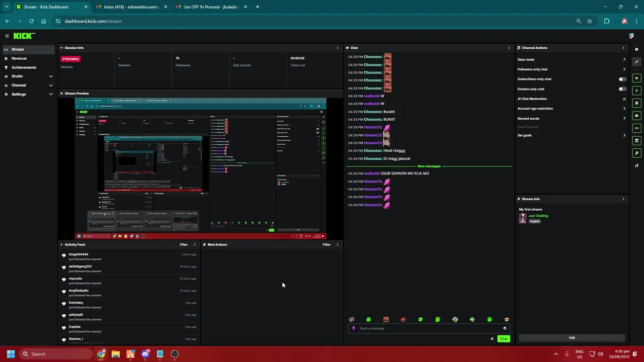Image resolution: width=644 pixels, height=362 pixels.
Task: Click the STREAMING status badge
Action: pos(70,59)
